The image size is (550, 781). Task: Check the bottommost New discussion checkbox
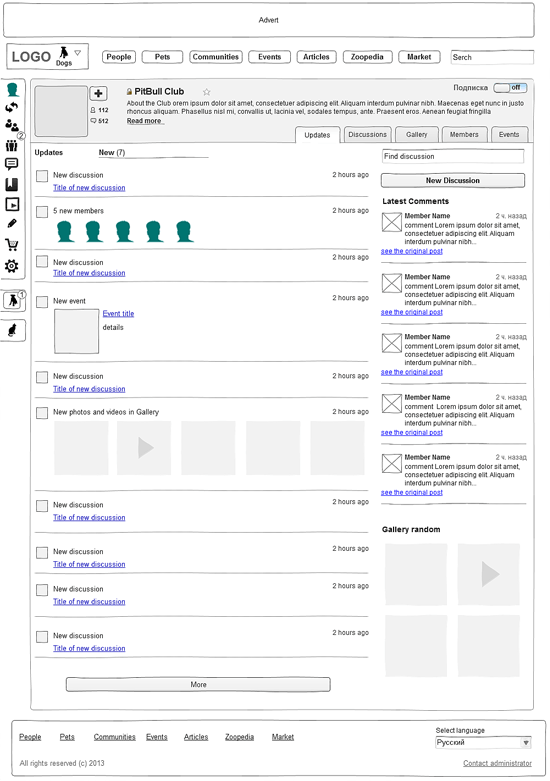pyautogui.click(x=42, y=637)
